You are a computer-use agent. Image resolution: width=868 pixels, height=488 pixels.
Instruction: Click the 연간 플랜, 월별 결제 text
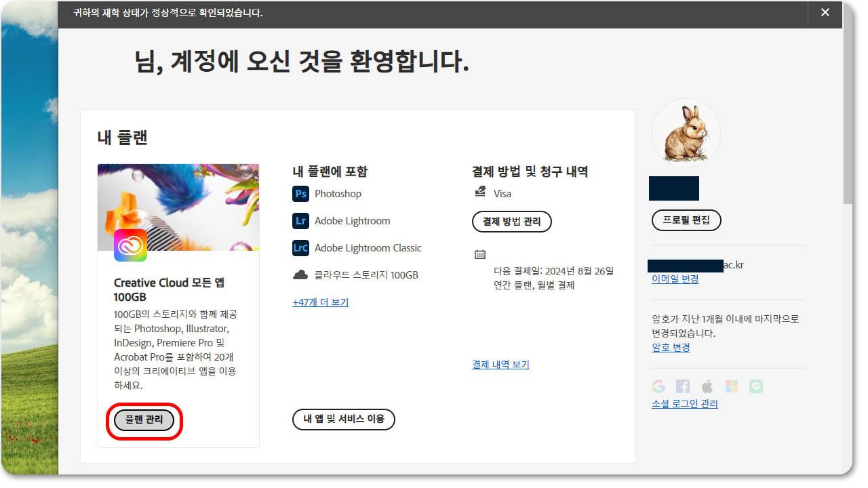coord(534,285)
